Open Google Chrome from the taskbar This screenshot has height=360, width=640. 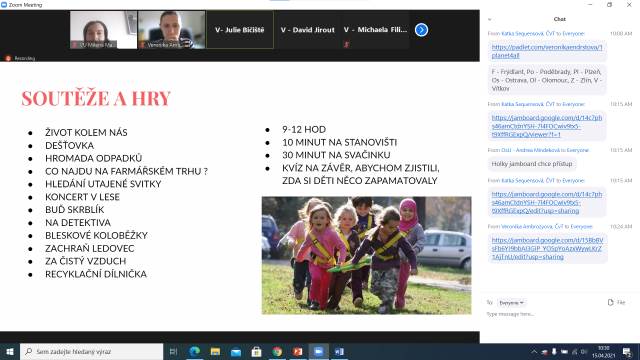pos(277,351)
